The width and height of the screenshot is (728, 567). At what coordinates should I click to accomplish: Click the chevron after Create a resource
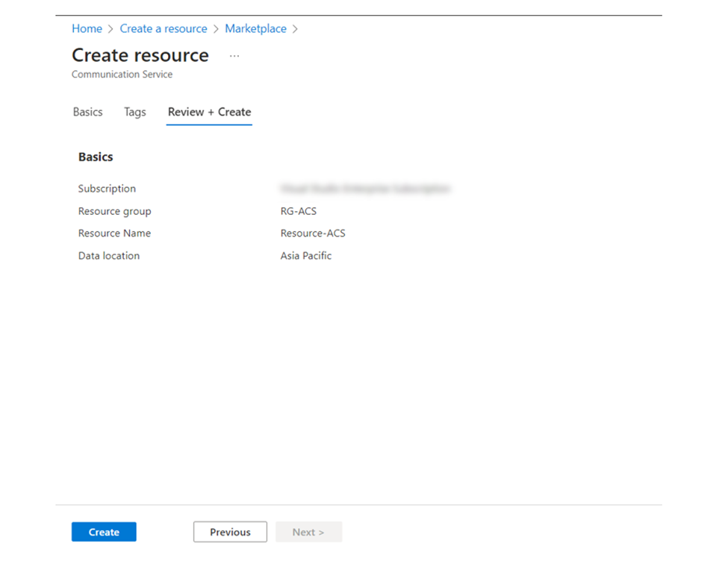pyautogui.click(x=216, y=29)
